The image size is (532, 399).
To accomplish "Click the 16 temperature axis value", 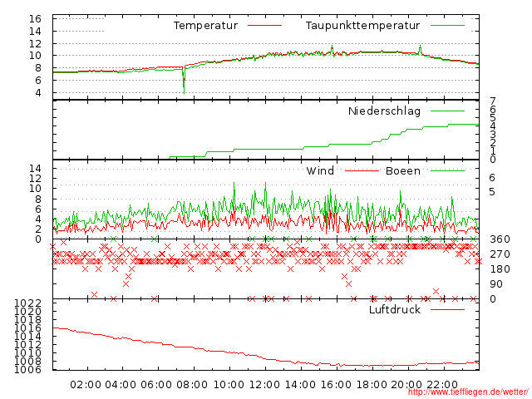I will [x=35, y=18].
